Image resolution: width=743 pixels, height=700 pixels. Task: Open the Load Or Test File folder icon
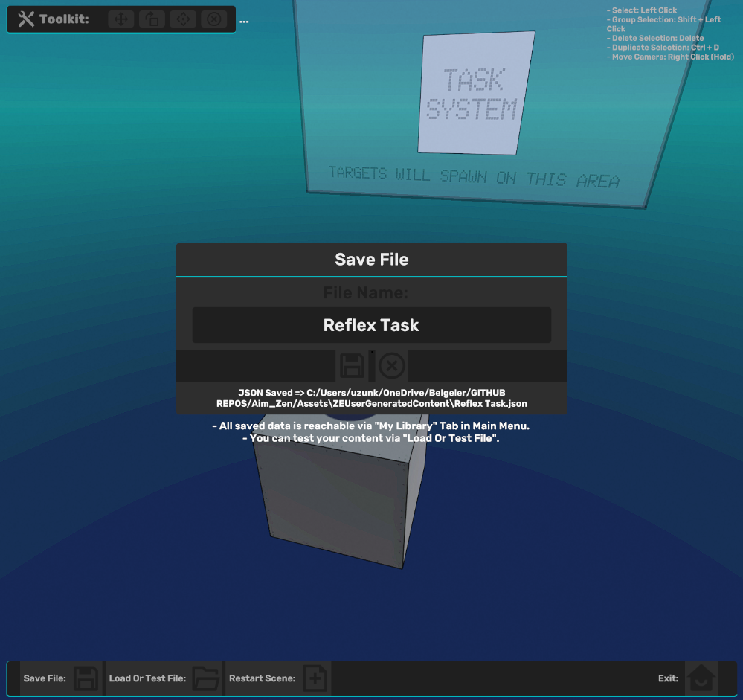pyautogui.click(x=208, y=678)
